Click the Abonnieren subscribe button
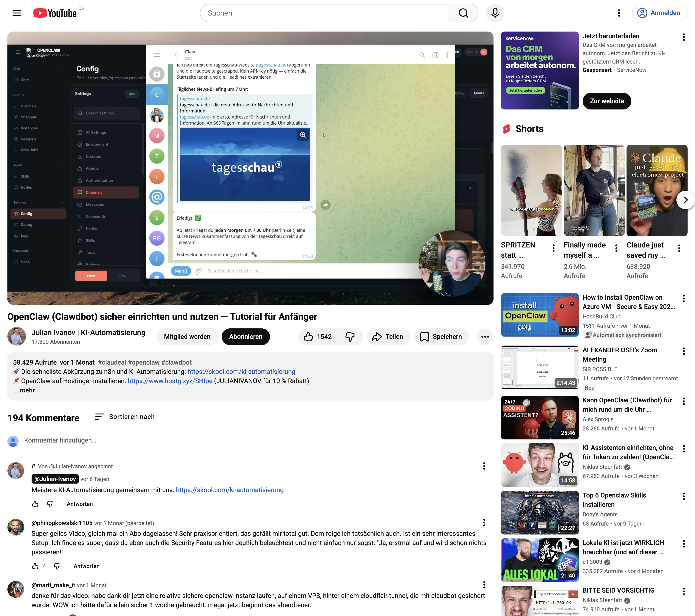 pos(246,336)
